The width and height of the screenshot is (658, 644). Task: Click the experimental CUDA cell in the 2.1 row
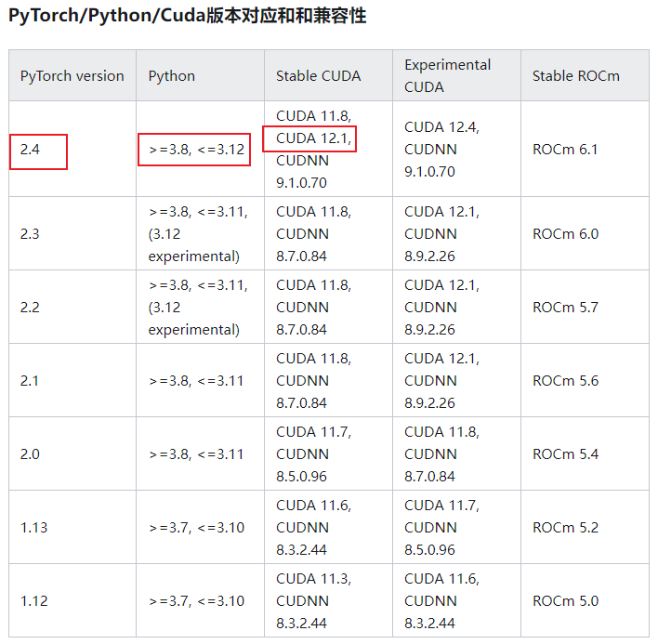456,380
